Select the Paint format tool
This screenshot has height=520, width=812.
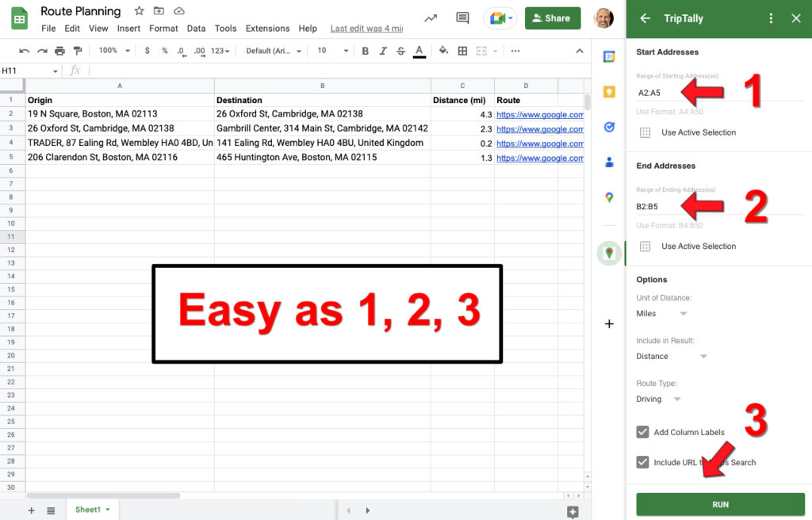click(x=77, y=50)
